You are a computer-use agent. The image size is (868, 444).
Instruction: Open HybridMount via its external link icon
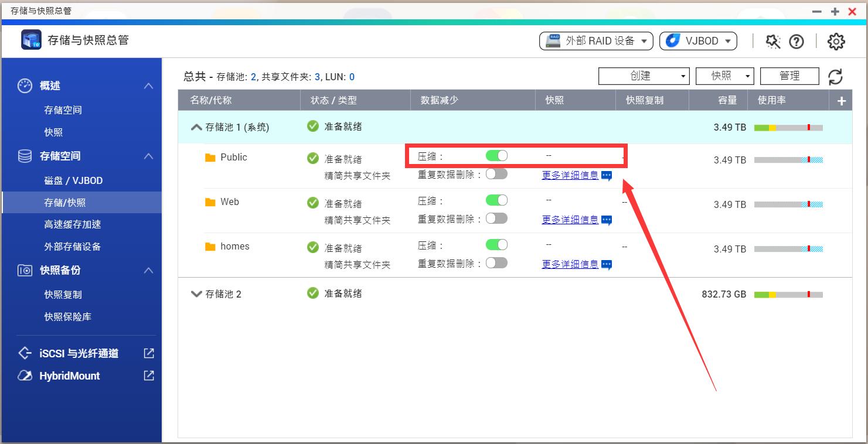(x=148, y=375)
